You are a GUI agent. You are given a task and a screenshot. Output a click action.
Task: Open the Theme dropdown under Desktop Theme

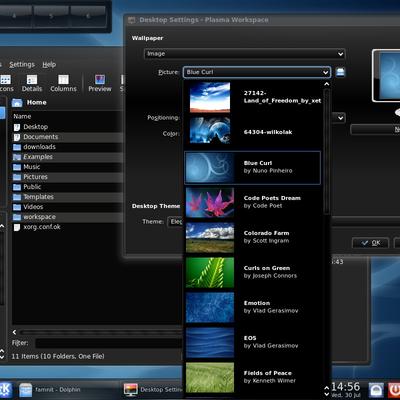click(x=175, y=222)
